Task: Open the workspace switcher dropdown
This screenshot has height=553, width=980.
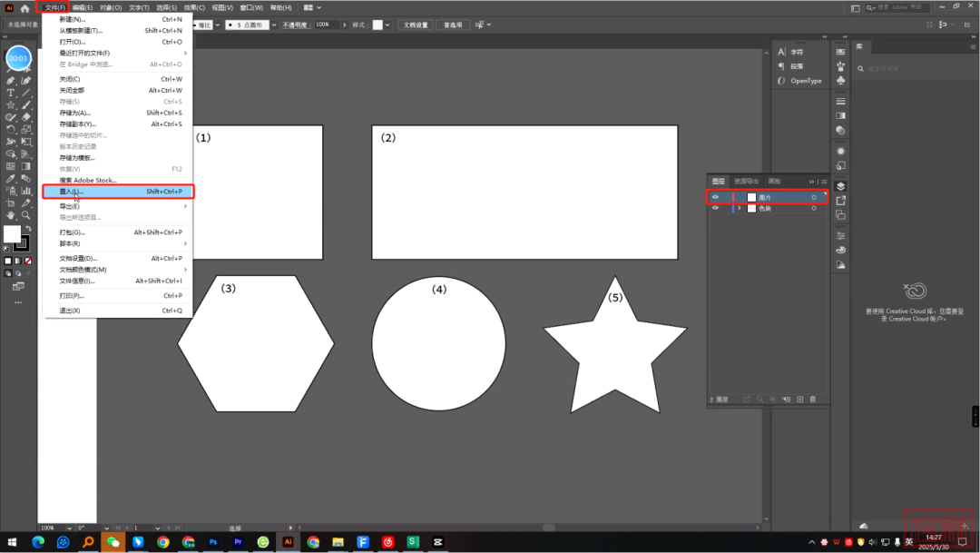Action: pos(312,8)
